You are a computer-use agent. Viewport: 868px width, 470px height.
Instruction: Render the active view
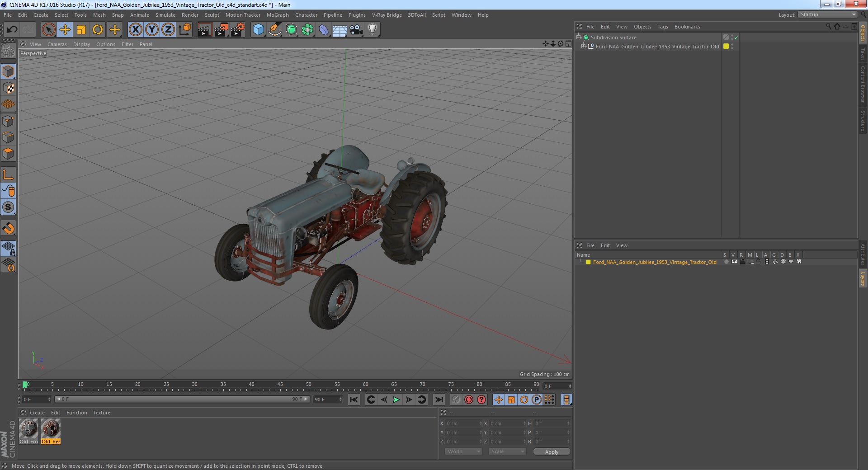coord(204,30)
